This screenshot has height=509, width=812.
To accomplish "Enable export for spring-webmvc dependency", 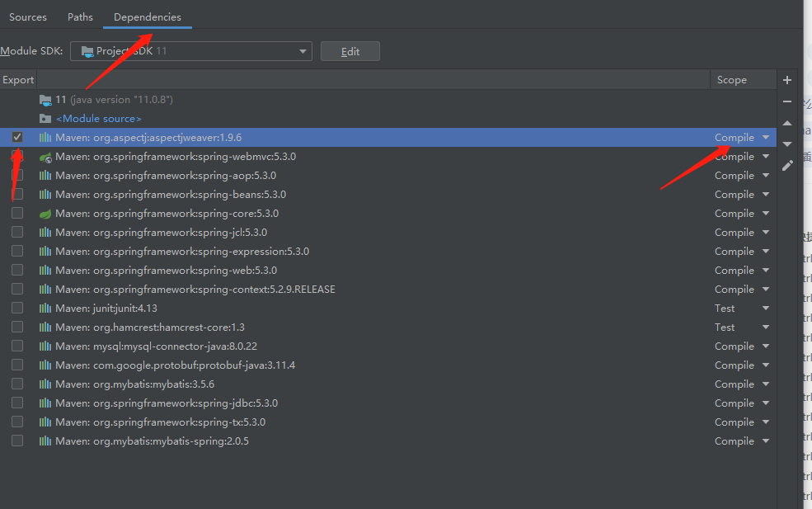I will [x=17, y=156].
